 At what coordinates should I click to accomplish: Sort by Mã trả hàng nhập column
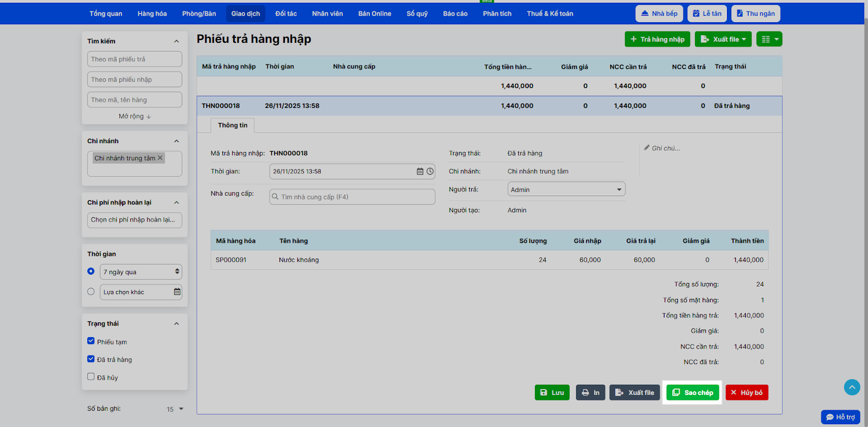point(229,67)
